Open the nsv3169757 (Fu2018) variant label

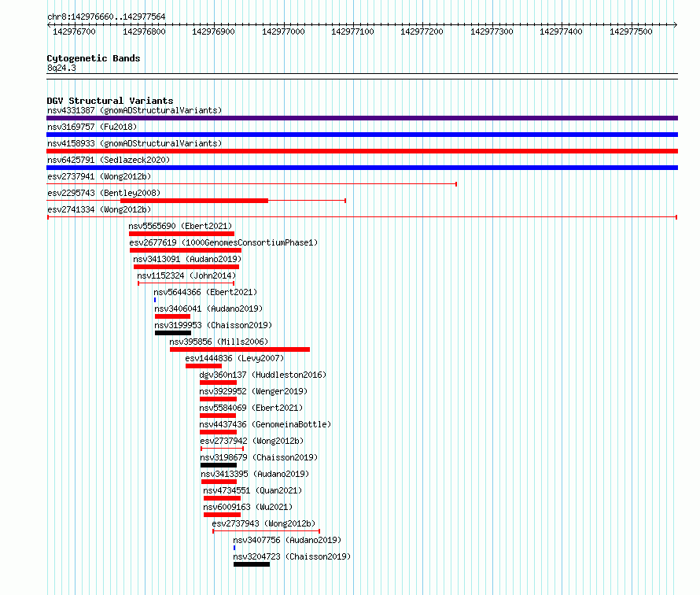(92, 127)
